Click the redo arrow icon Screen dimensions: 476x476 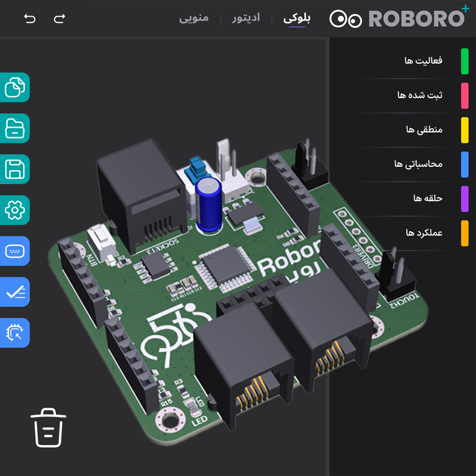[59, 19]
